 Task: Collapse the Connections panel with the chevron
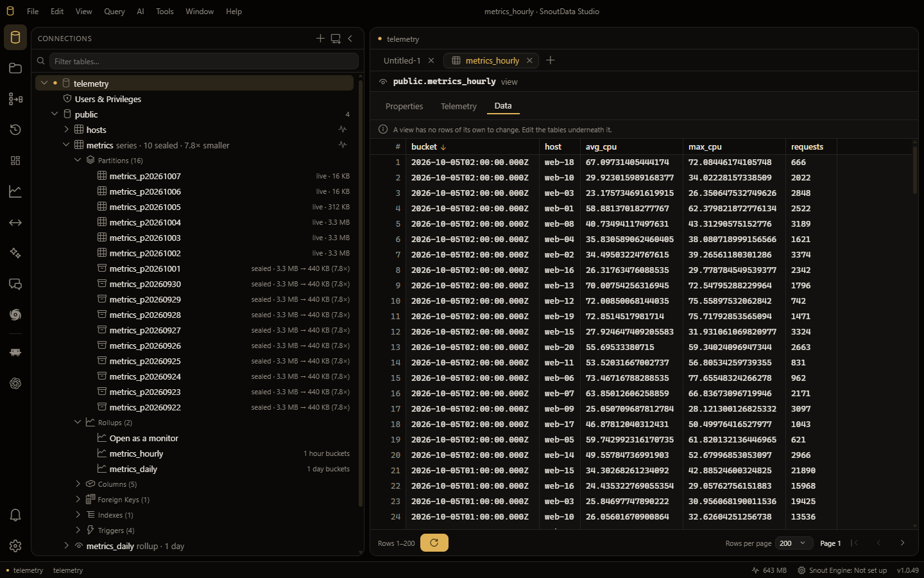350,39
